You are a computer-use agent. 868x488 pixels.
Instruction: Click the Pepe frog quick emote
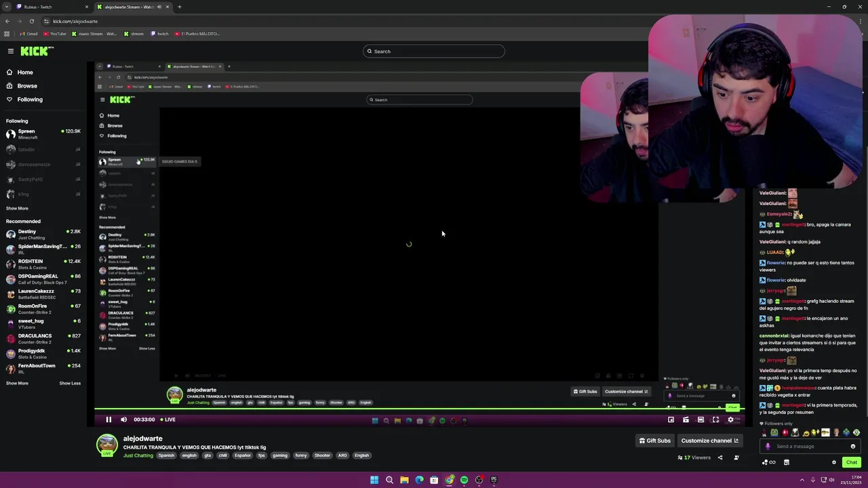tap(774, 432)
